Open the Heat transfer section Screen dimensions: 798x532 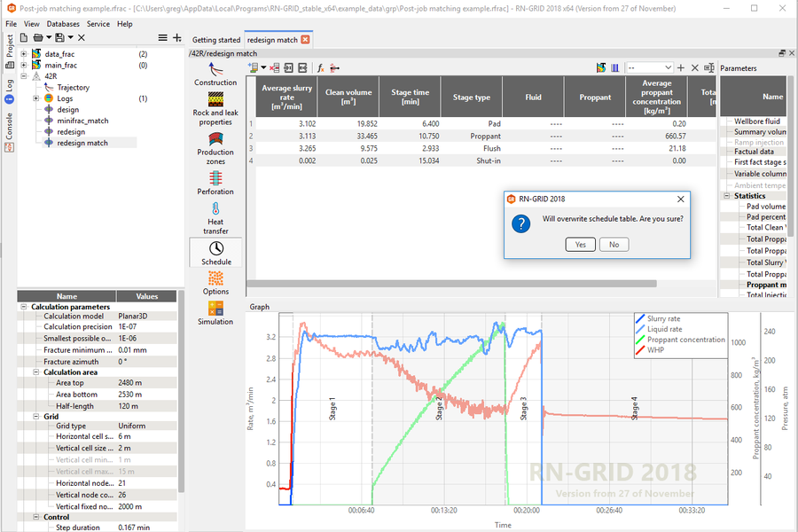(x=215, y=216)
